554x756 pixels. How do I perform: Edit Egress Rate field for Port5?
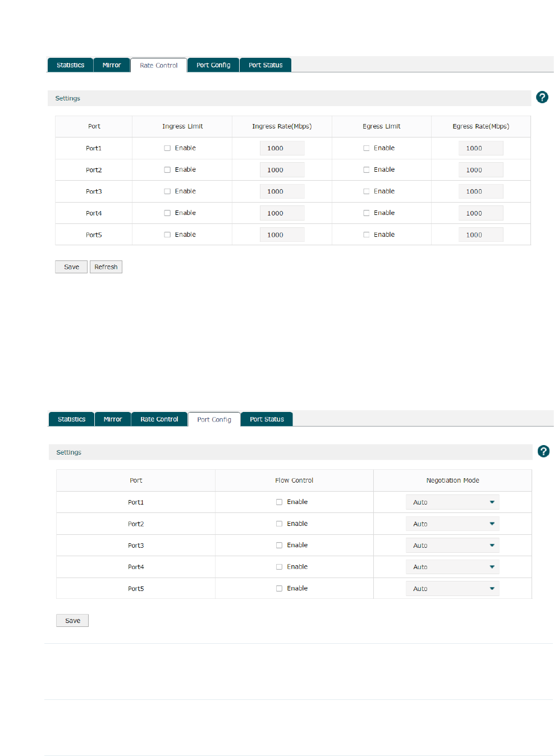click(481, 235)
